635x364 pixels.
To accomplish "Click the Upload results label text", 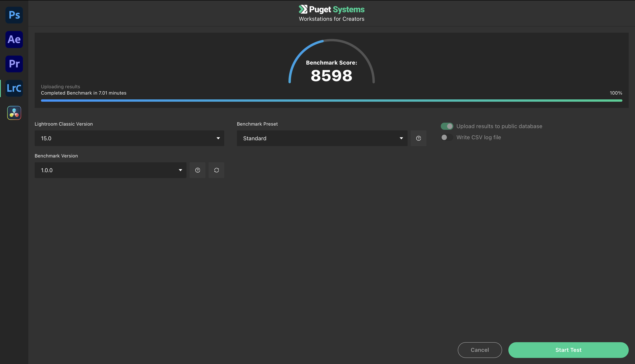I will (x=499, y=126).
